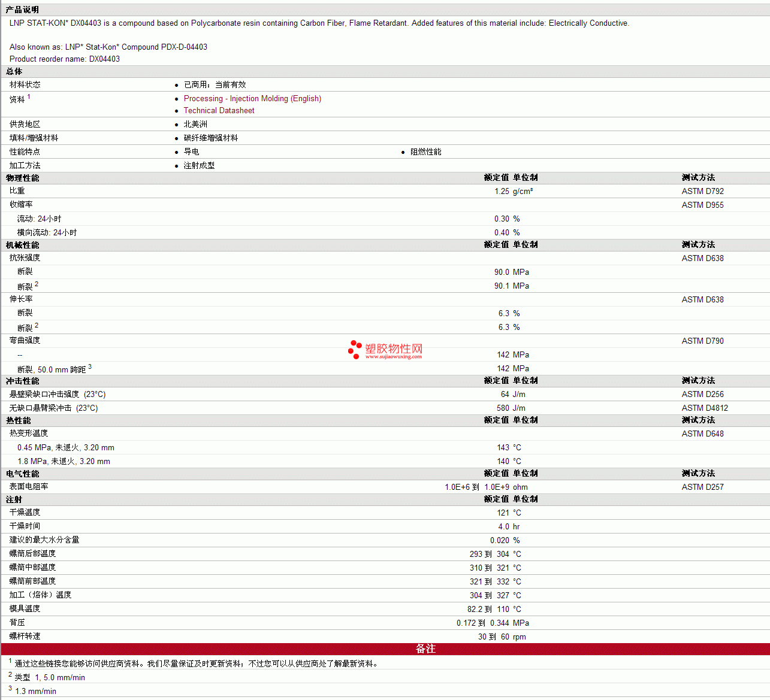Select the 碳纤维增强材料 filler entry

[x=211, y=138]
